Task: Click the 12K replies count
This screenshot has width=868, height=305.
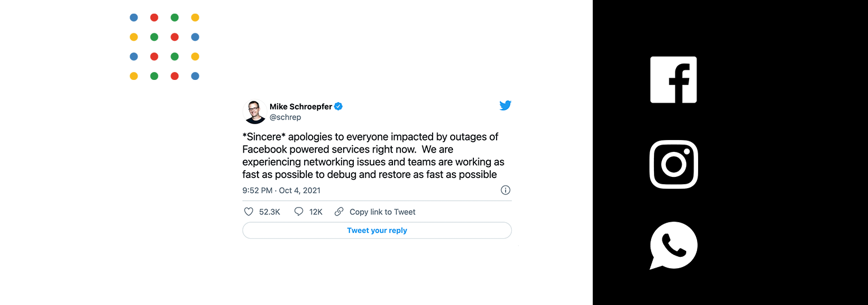Action: pyautogui.click(x=316, y=212)
